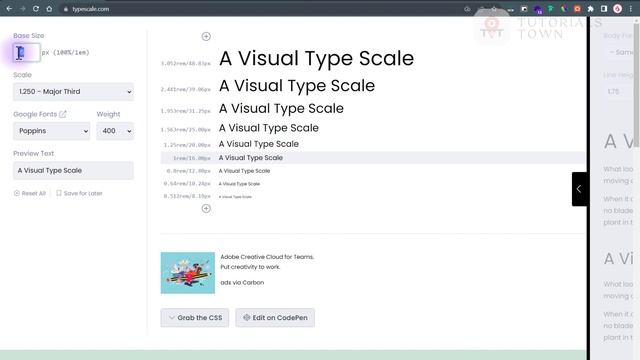Go back in browser history
Viewport: 640px width, 360px height.
tap(9, 9)
